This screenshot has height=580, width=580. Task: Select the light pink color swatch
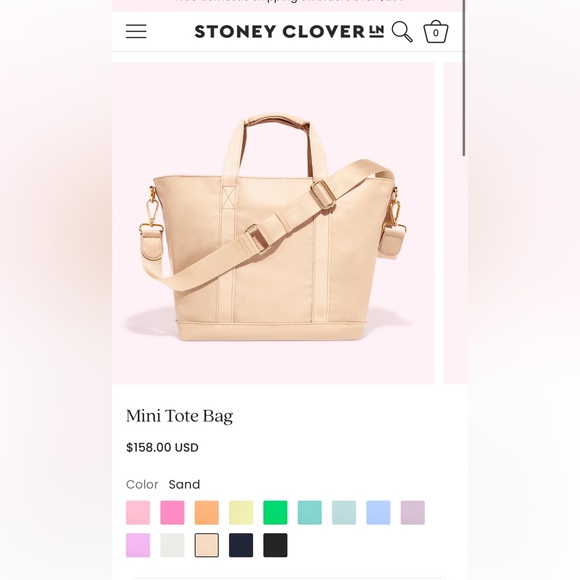[x=138, y=512]
